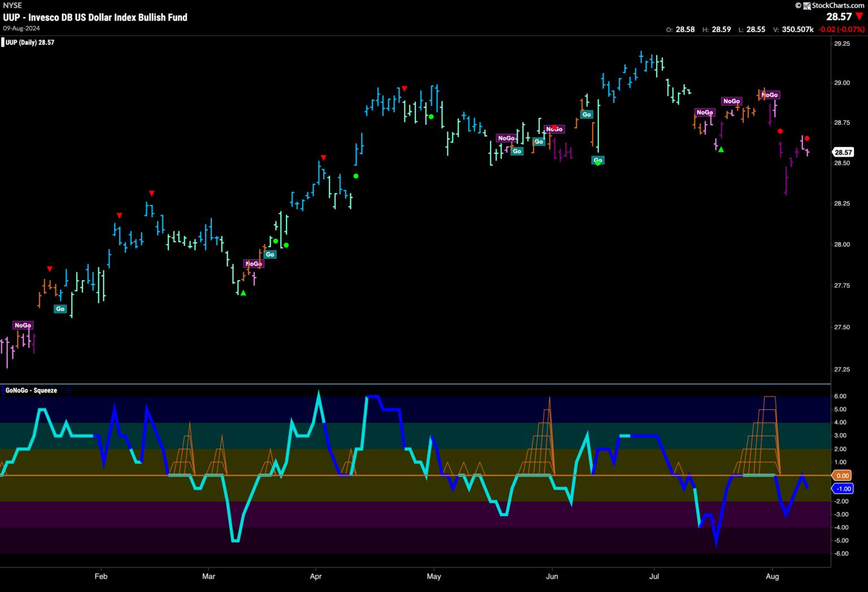Image resolution: width=868 pixels, height=592 pixels.
Task: Click the Apr label on the time axis
Action: click(316, 577)
